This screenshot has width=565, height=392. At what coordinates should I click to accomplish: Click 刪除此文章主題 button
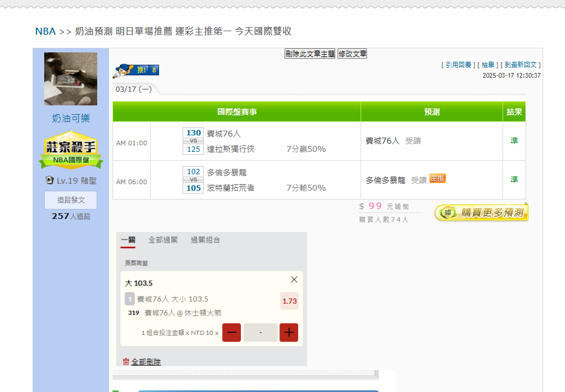tap(310, 54)
